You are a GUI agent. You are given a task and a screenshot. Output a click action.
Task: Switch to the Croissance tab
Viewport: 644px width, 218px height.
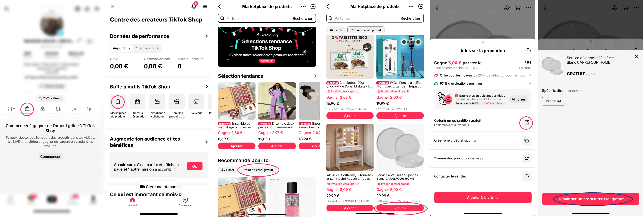click(185, 202)
